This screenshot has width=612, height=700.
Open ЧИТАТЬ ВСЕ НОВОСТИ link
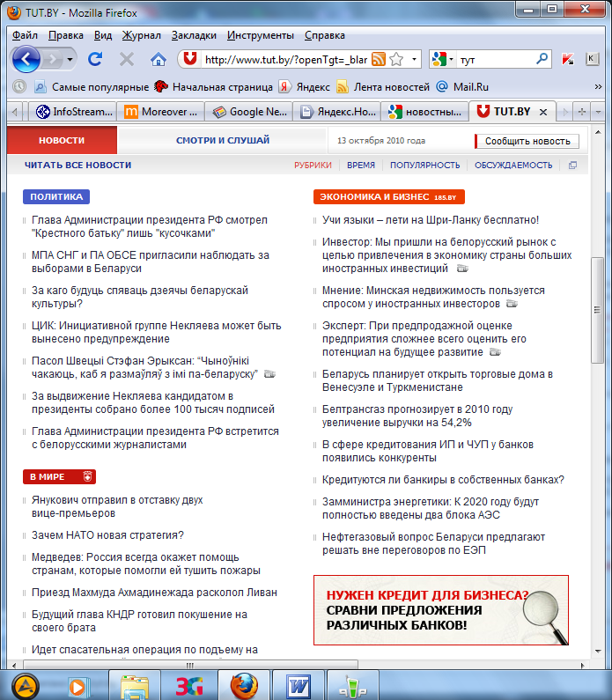[77, 166]
